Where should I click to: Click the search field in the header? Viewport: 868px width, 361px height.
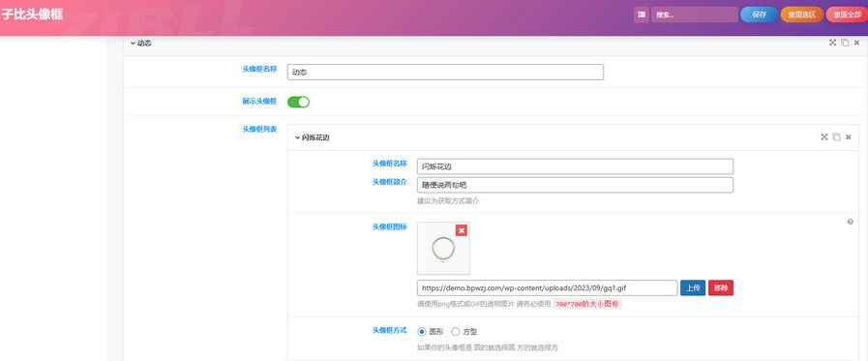point(694,15)
